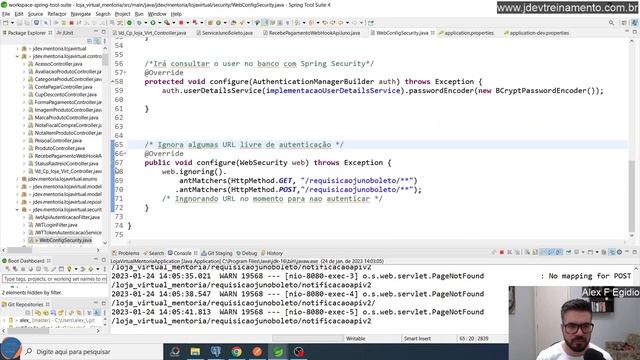Click the editor vertical scrollbar
This screenshot has width=640, height=360.
[632, 196]
